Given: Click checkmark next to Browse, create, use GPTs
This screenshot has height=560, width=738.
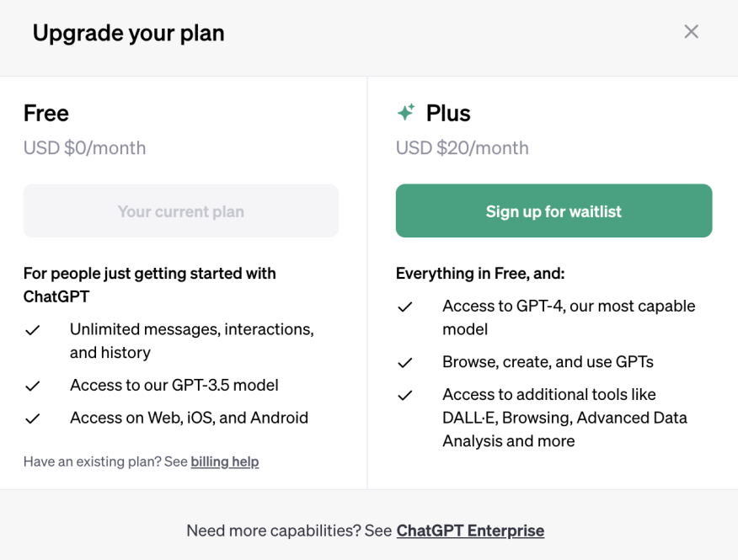Looking at the screenshot, I should click(405, 361).
